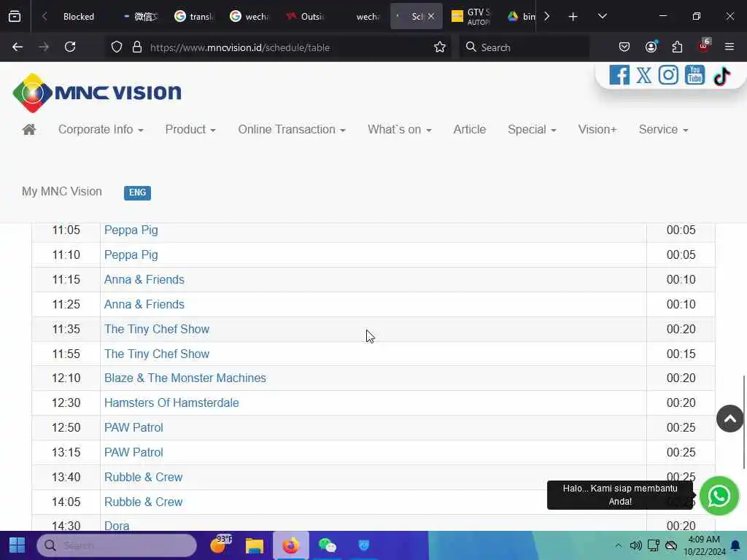Open the Firefox extensions puzzle icon

point(677,47)
